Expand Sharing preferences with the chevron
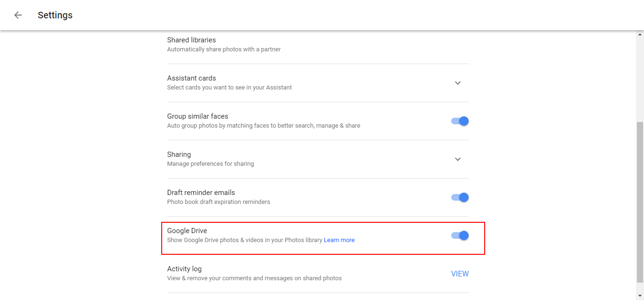The image size is (644, 300). tap(457, 159)
